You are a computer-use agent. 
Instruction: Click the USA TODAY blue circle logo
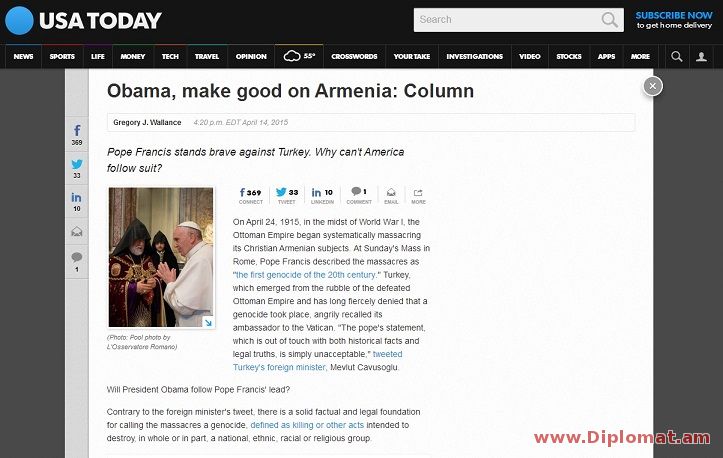point(19,20)
